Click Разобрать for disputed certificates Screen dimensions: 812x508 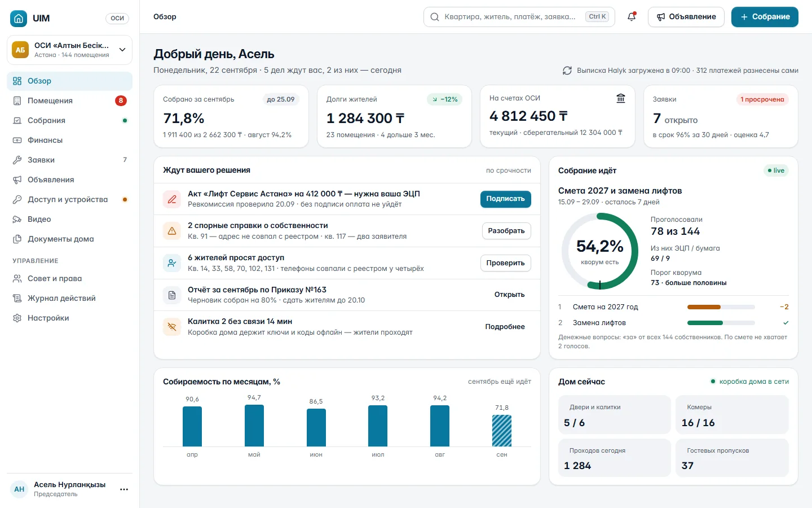[506, 231]
